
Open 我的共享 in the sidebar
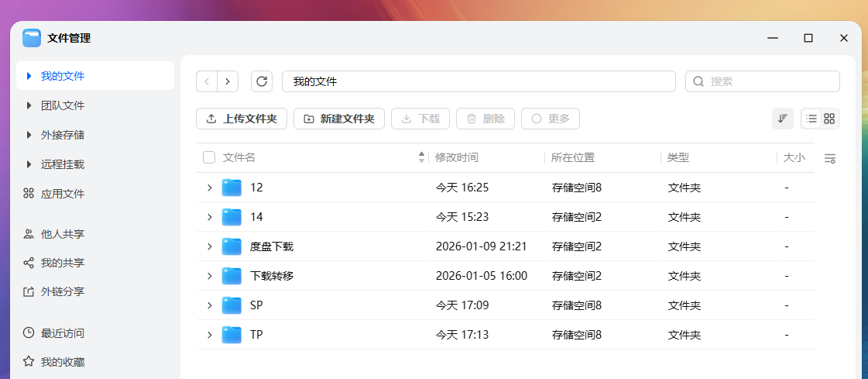[x=62, y=263]
